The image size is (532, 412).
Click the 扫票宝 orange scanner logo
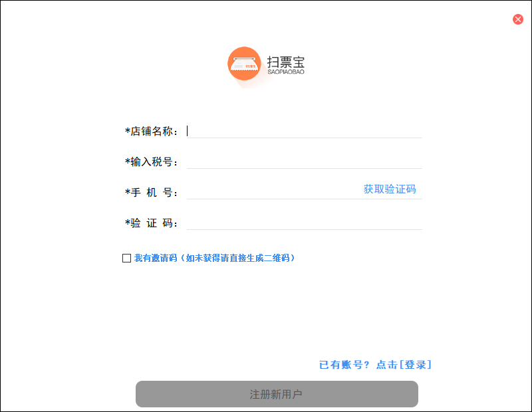pyautogui.click(x=244, y=63)
